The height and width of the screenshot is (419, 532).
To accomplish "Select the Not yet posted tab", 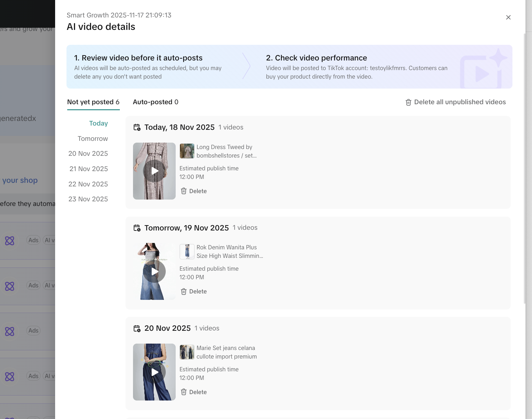I will pyautogui.click(x=93, y=102).
